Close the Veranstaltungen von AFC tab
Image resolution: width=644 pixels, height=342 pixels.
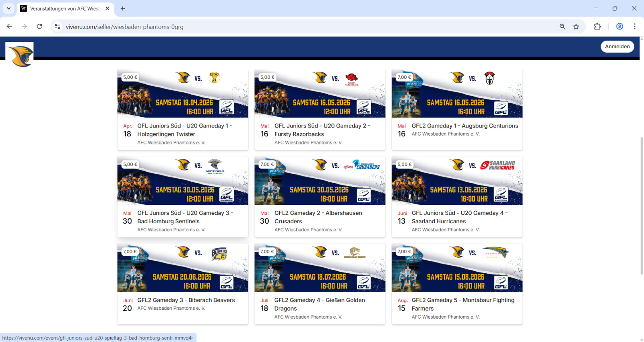(x=107, y=8)
